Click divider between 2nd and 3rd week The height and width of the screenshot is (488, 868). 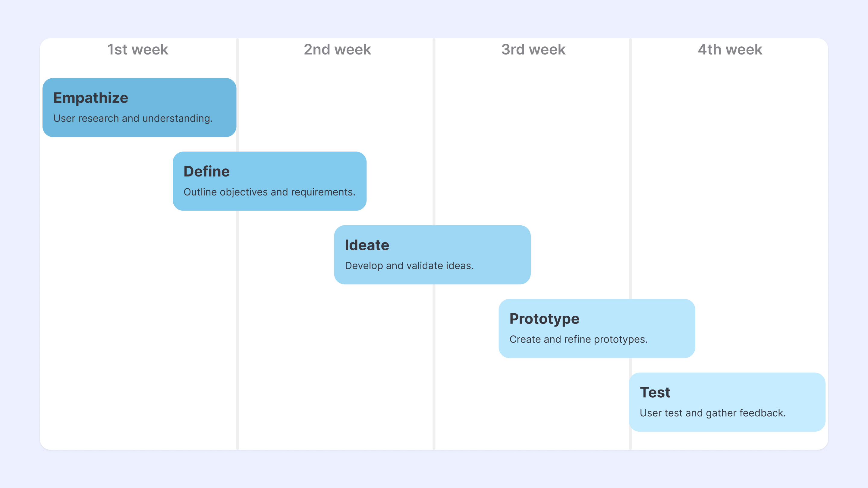point(434,135)
